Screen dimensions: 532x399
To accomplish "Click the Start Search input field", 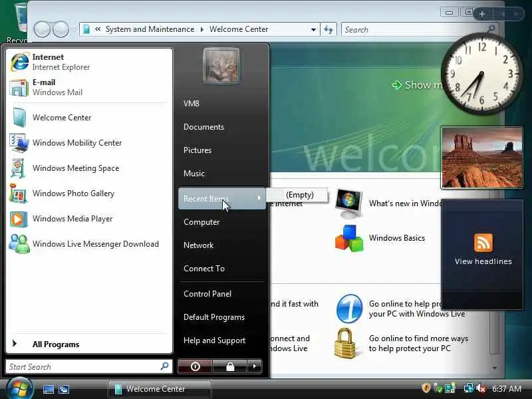I will click(x=89, y=366).
